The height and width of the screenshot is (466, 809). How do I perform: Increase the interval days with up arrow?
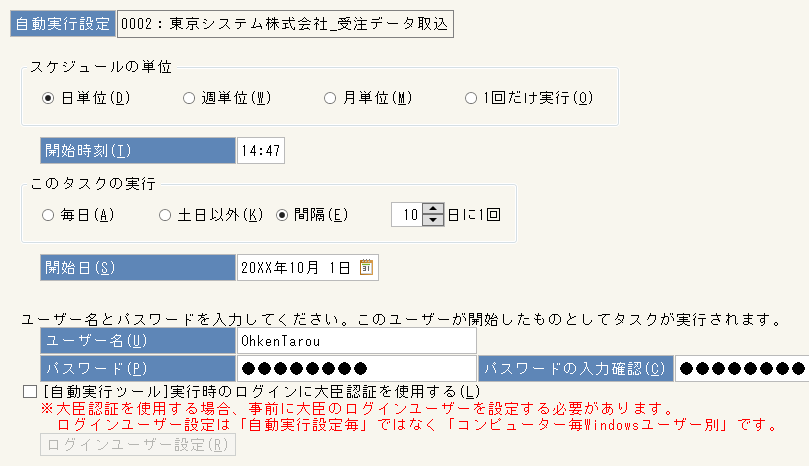click(x=433, y=209)
